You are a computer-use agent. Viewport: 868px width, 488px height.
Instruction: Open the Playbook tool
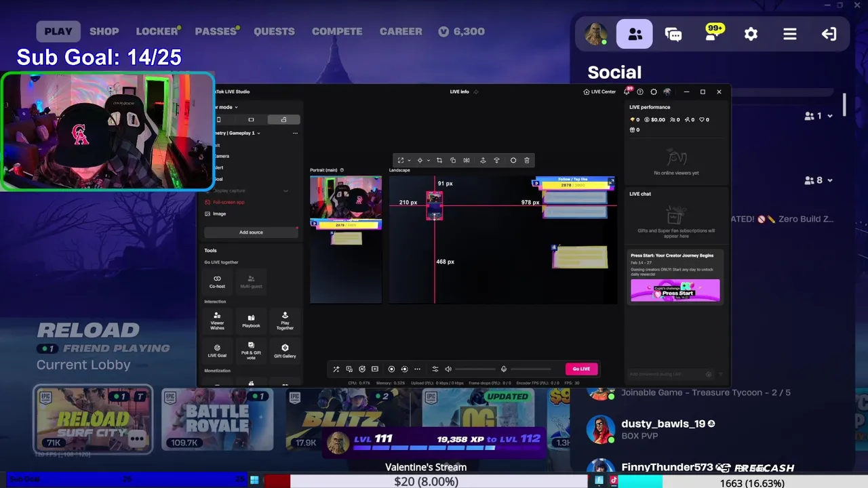(x=251, y=321)
